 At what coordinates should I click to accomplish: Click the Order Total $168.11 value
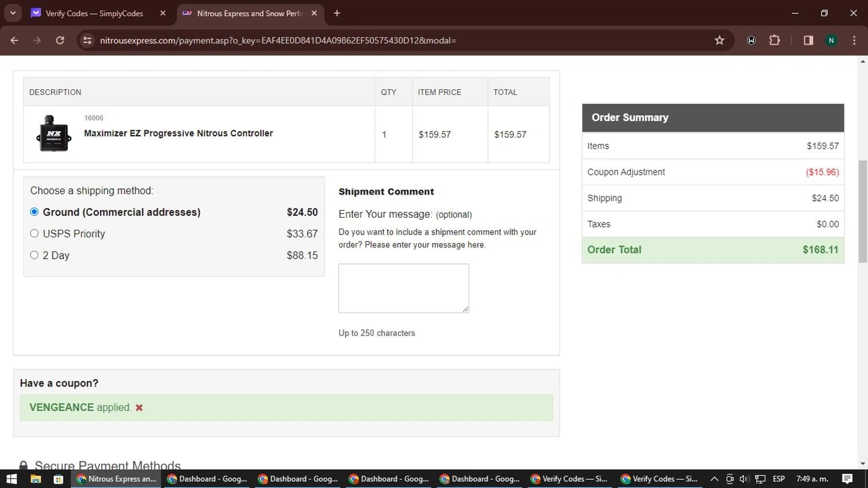[821, 249]
